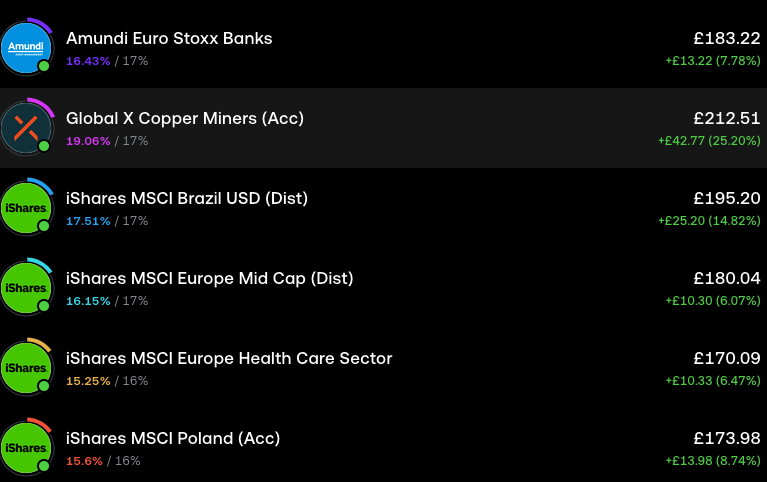
Task: Click the iShares Europe Health Care logo icon
Action: (27, 367)
